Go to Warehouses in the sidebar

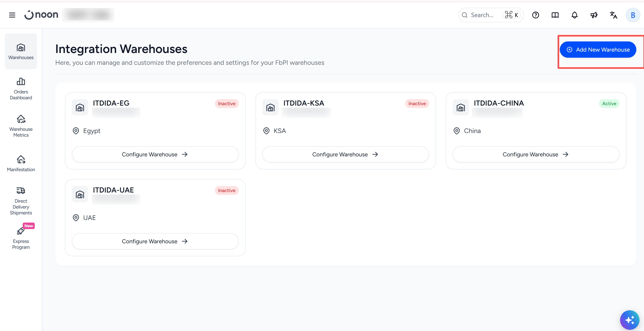tap(21, 51)
